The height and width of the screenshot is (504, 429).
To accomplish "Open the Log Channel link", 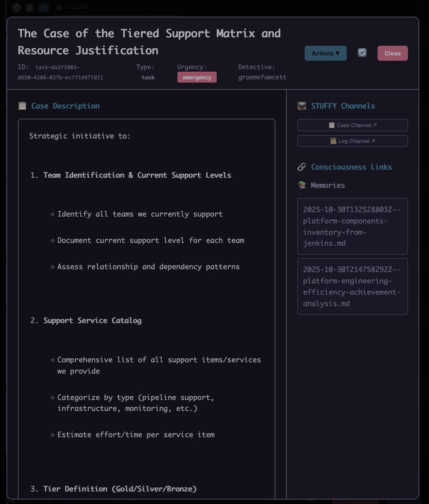I will [352, 141].
